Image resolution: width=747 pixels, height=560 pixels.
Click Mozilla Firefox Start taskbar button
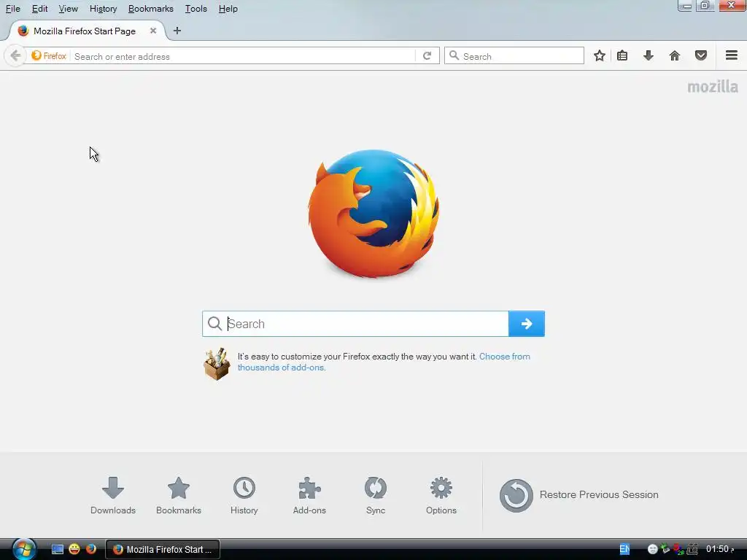163,550
